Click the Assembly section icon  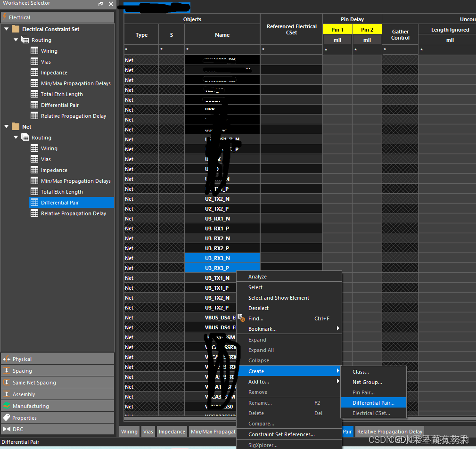point(7,394)
